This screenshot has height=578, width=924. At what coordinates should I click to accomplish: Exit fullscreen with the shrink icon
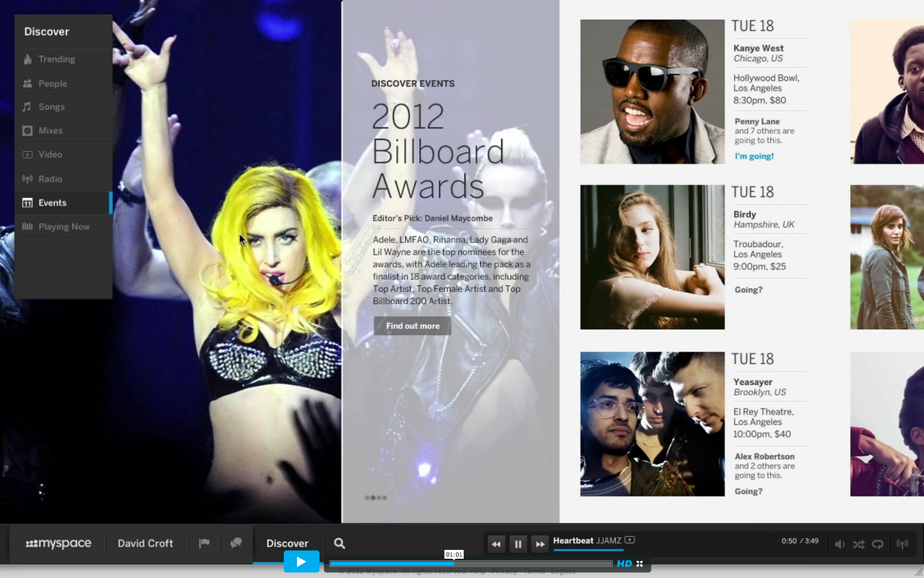click(640, 564)
